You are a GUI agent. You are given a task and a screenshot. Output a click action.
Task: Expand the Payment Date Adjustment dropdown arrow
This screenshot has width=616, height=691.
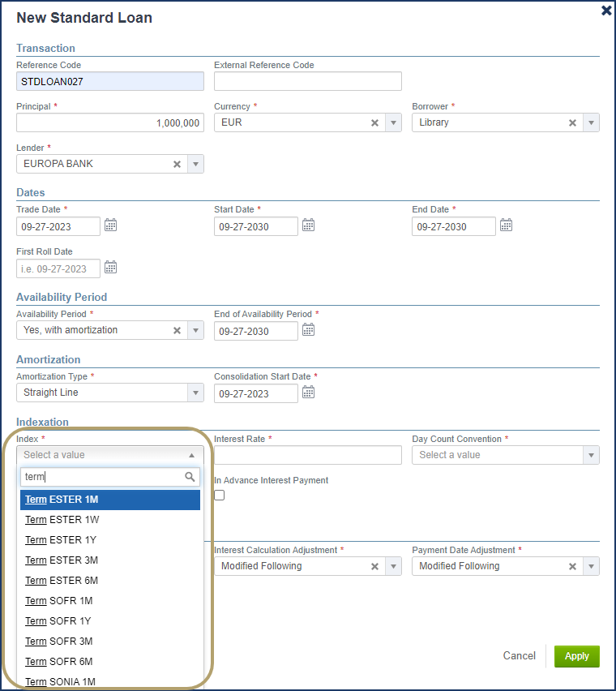[x=591, y=566]
